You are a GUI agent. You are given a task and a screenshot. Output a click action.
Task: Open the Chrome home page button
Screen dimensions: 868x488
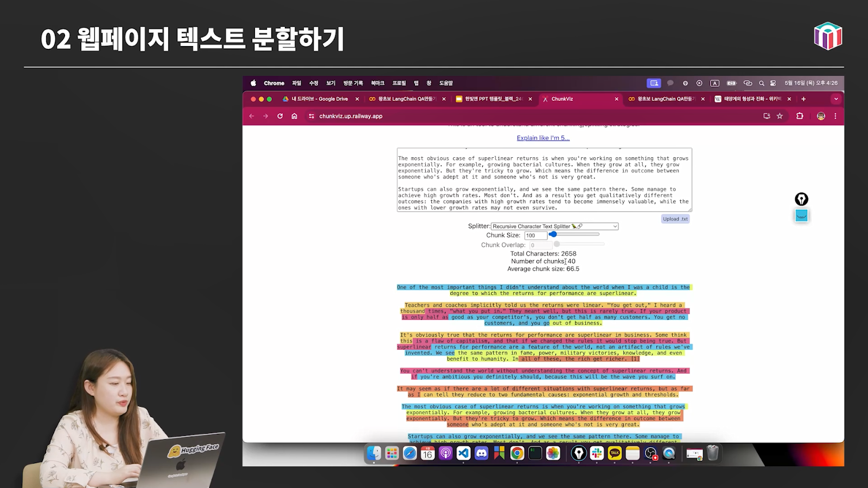295,116
